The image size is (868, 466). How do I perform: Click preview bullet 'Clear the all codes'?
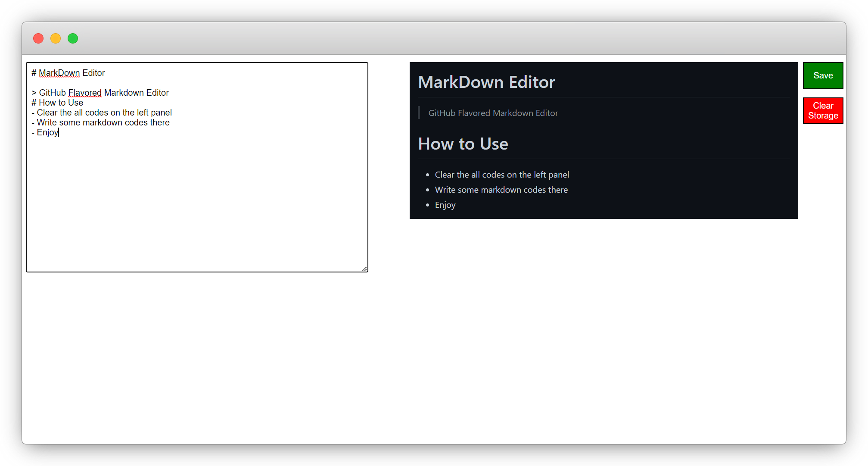pyautogui.click(x=501, y=175)
